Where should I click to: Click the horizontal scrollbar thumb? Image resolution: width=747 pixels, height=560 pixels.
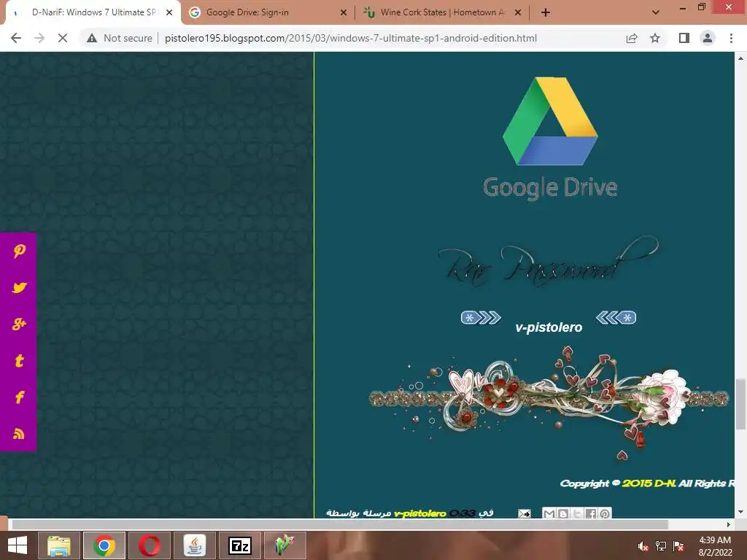(340, 524)
